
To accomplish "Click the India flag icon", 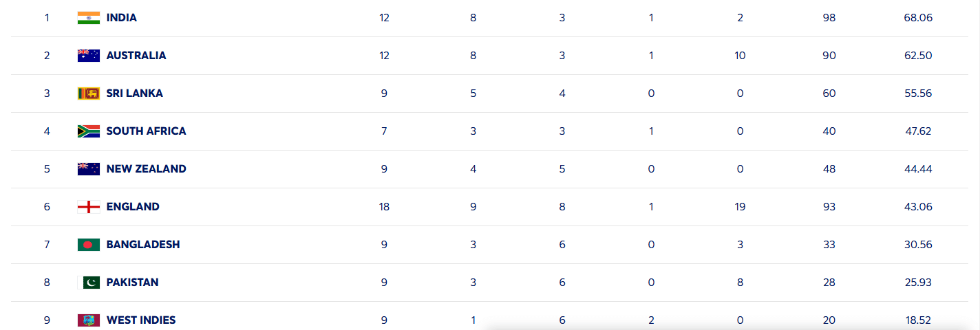I will pyautogui.click(x=89, y=18).
